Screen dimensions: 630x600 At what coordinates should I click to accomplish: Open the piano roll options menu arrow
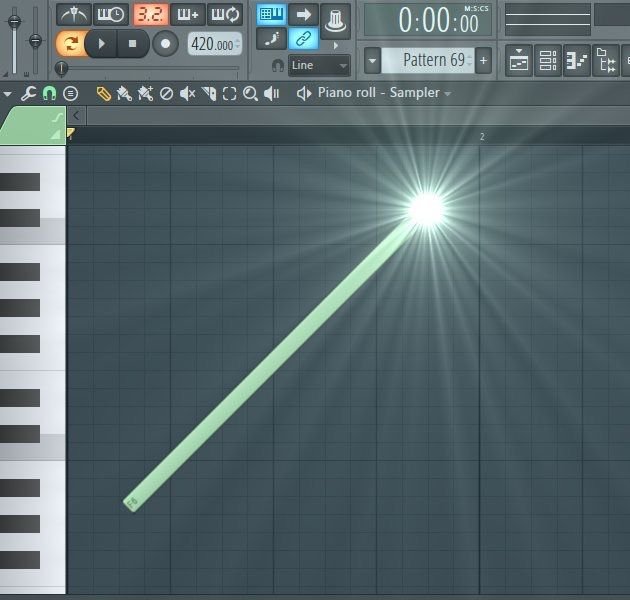tap(8, 93)
